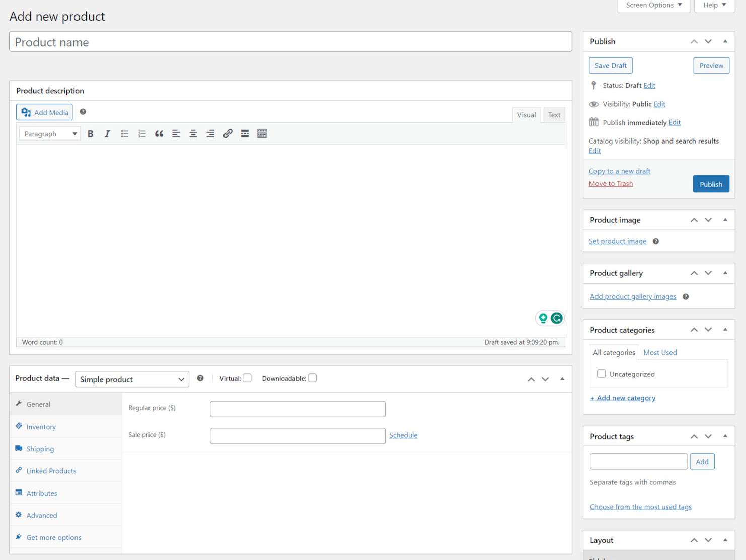Check the Downloadable product option

312,378
